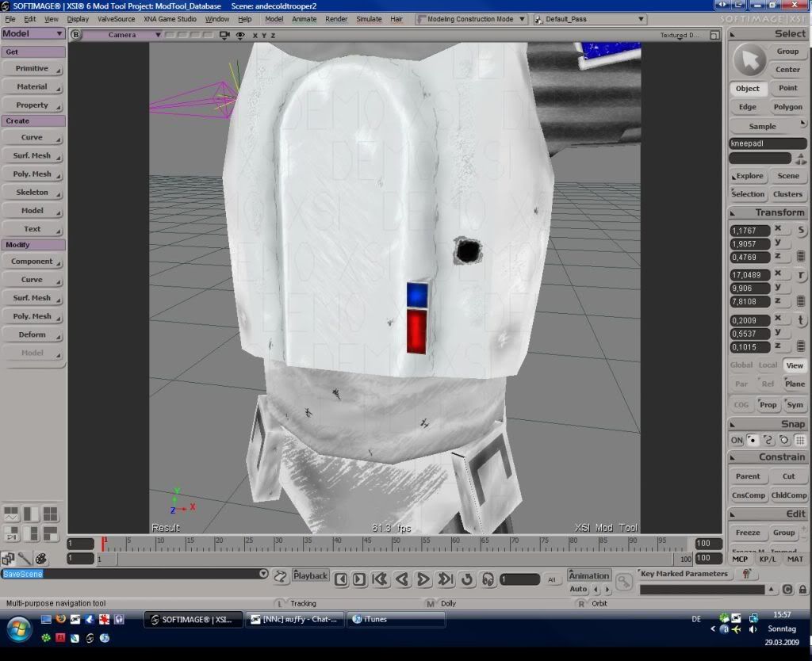The height and width of the screenshot is (661, 812).
Task: Activate the Rotate tool icon (r)
Action: [x=801, y=275]
